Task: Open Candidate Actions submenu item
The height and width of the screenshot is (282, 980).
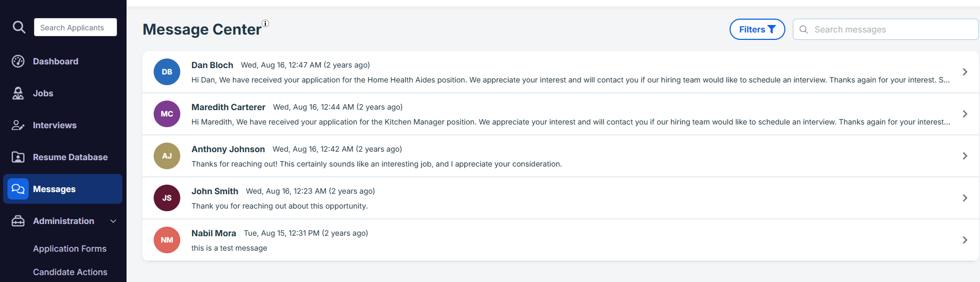Action: point(70,272)
